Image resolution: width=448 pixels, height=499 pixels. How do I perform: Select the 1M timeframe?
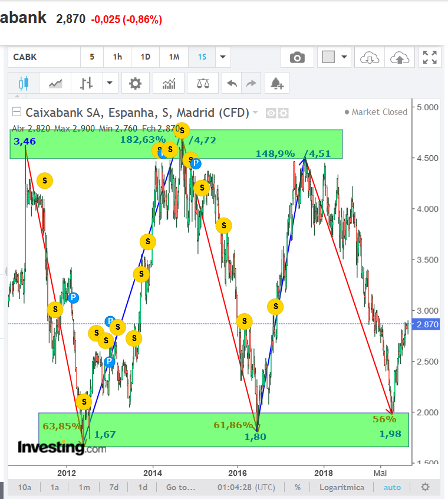pos(174,57)
